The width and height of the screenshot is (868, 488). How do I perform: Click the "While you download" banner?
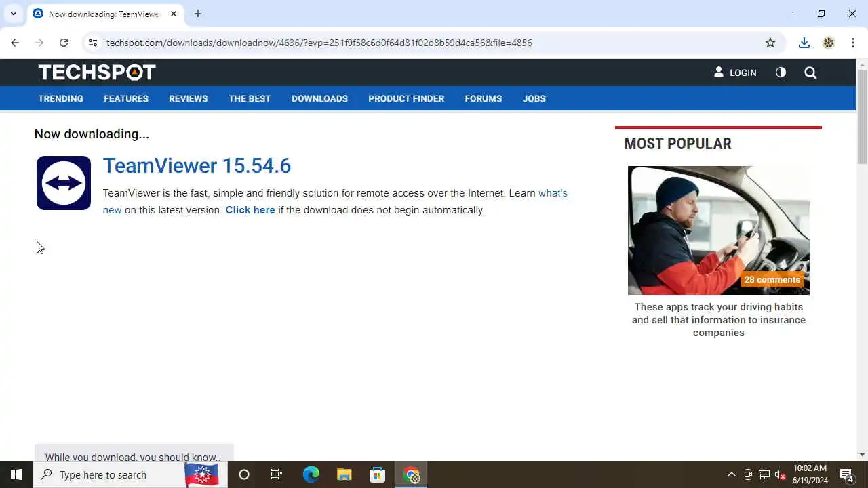click(134, 454)
